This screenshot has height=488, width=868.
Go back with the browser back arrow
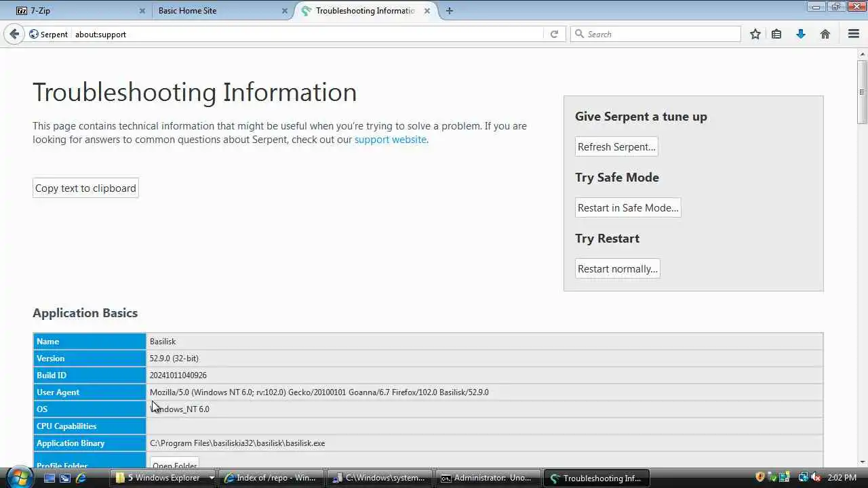(14, 34)
